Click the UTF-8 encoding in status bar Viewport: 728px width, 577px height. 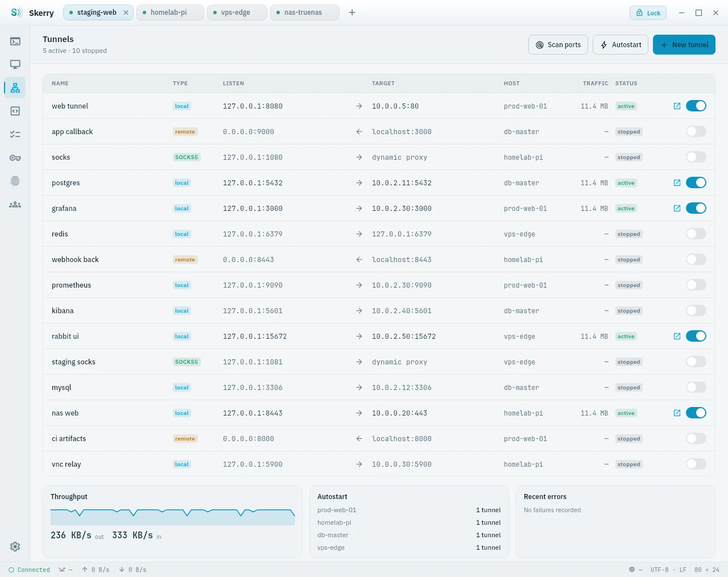click(x=660, y=570)
